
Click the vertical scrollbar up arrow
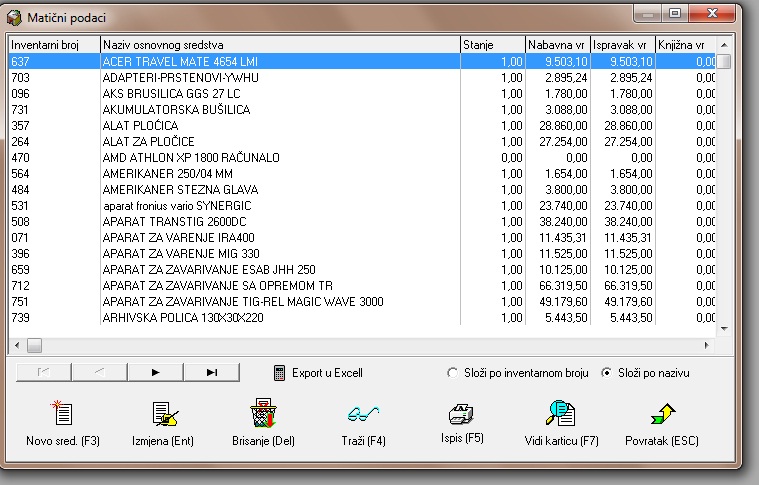(724, 45)
